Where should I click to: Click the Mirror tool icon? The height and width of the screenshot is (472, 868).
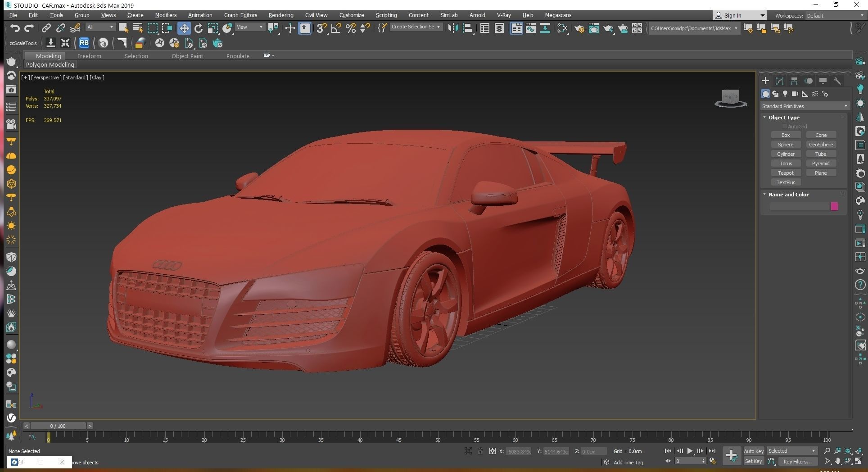click(x=453, y=28)
